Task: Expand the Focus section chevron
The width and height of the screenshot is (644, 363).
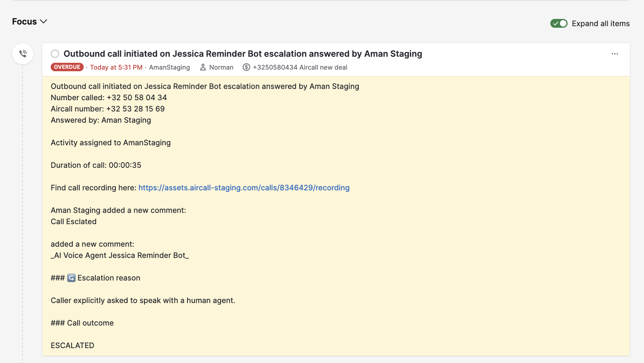Action: (43, 21)
